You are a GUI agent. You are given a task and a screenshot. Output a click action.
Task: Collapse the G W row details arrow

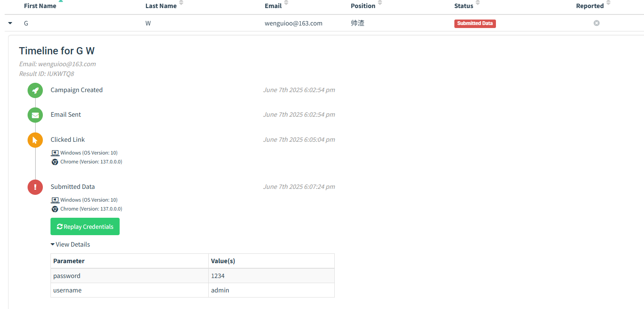(10, 23)
